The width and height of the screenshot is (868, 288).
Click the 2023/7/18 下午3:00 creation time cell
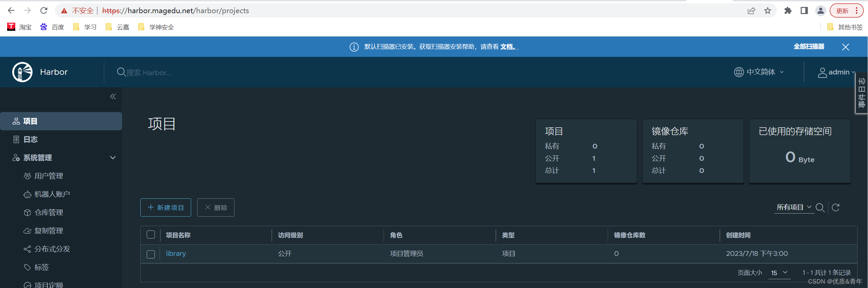point(757,253)
